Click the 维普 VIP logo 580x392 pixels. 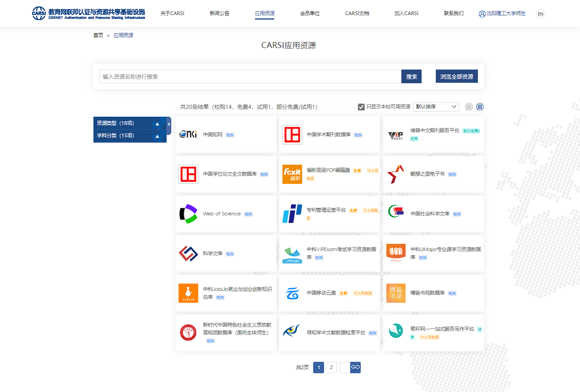(396, 134)
